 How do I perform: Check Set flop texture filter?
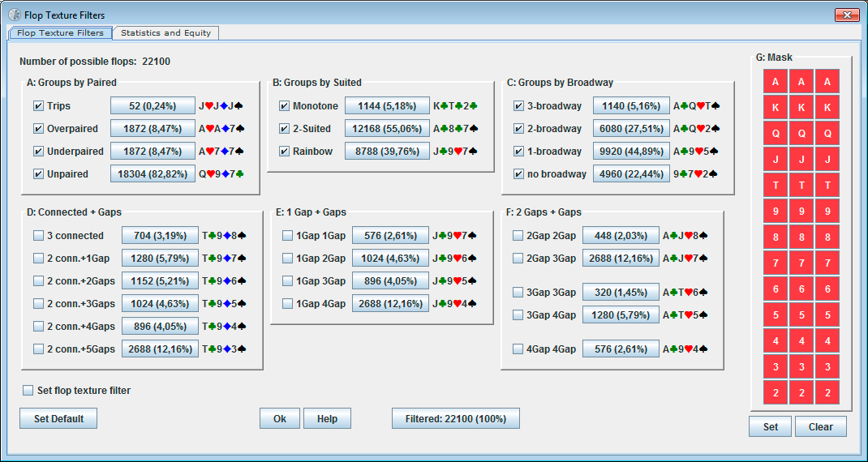(x=28, y=391)
